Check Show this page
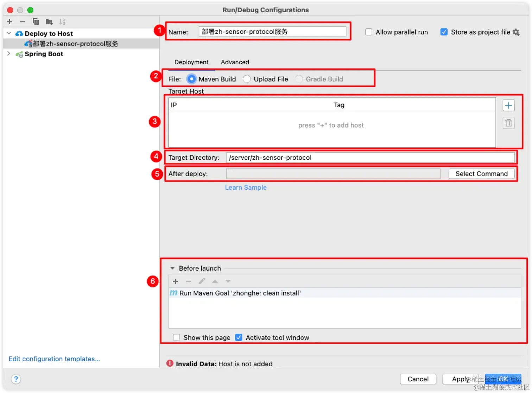 (x=177, y=337)
